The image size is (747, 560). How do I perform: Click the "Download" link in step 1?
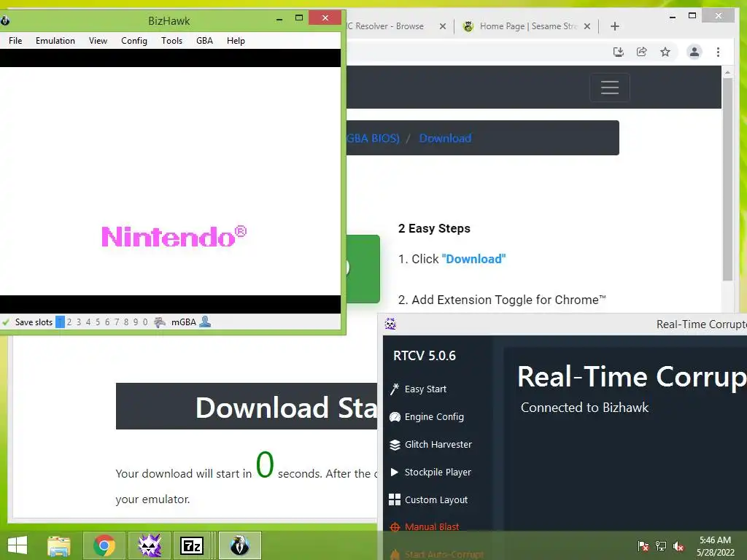point(473,259)
